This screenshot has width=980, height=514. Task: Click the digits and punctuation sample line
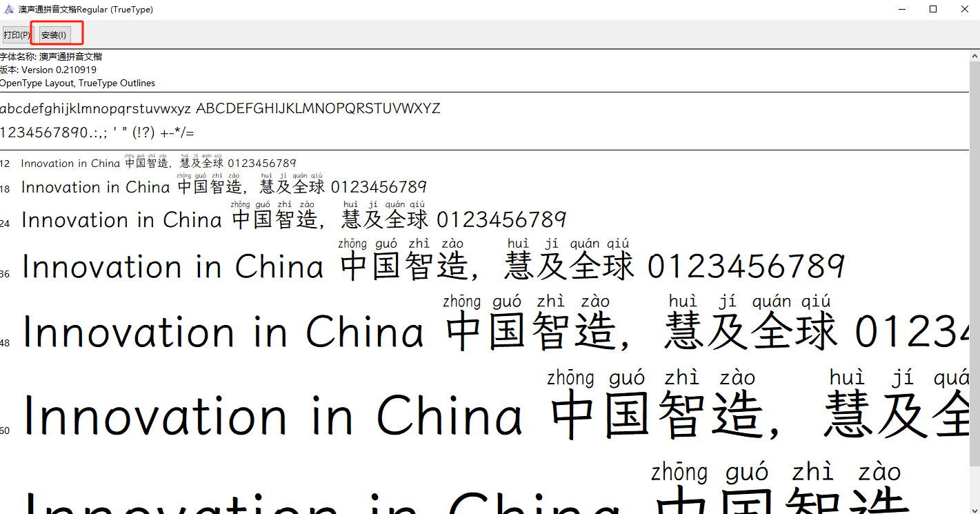(97, 132)
